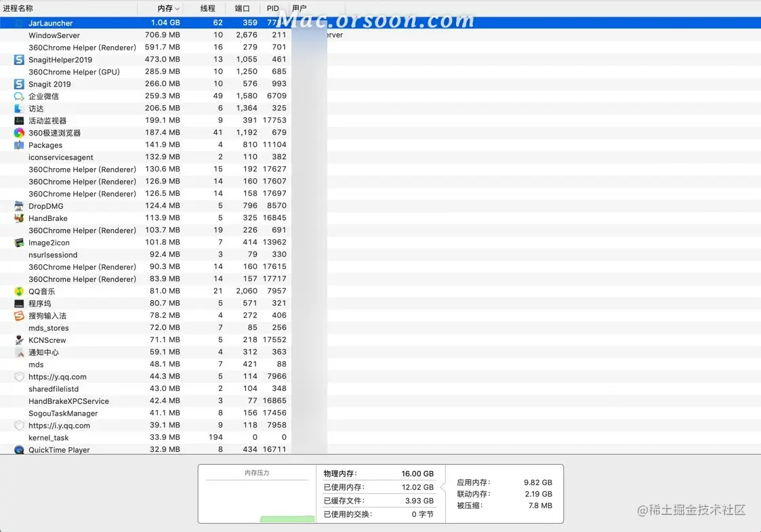Select the mds_stores process
The width and height of the screenshot is (761, 532).
click(x=381, y=327)
